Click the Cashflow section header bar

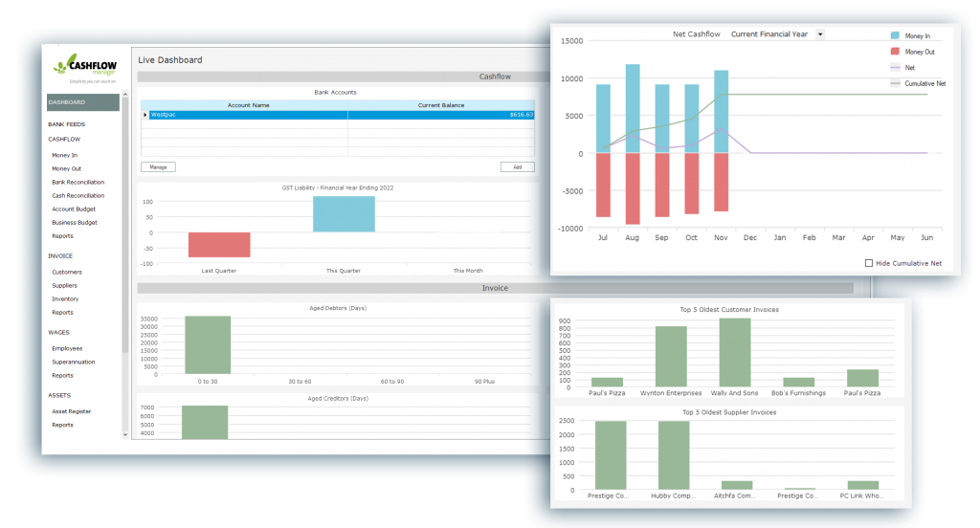coord(344,77)
